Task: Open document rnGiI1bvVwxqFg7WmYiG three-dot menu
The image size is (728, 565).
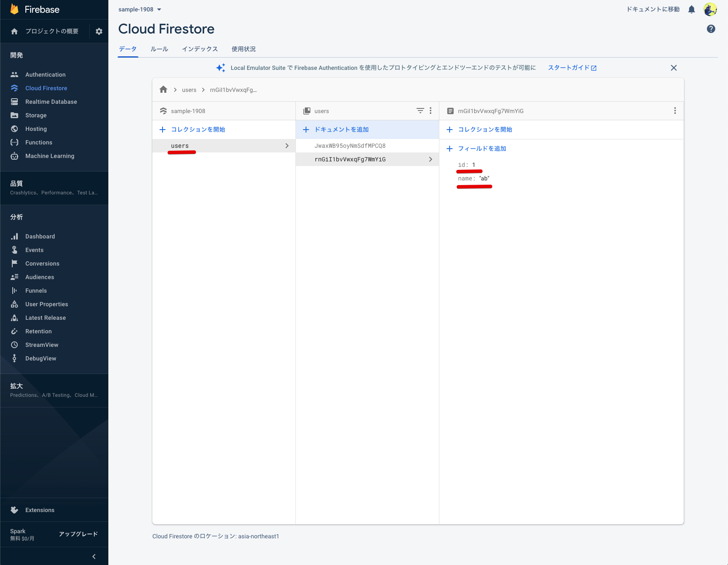Action: pyautogui.click(x=675, y=111)
